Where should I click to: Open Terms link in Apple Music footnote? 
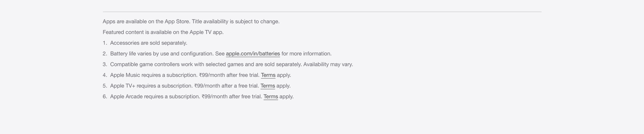268,75
